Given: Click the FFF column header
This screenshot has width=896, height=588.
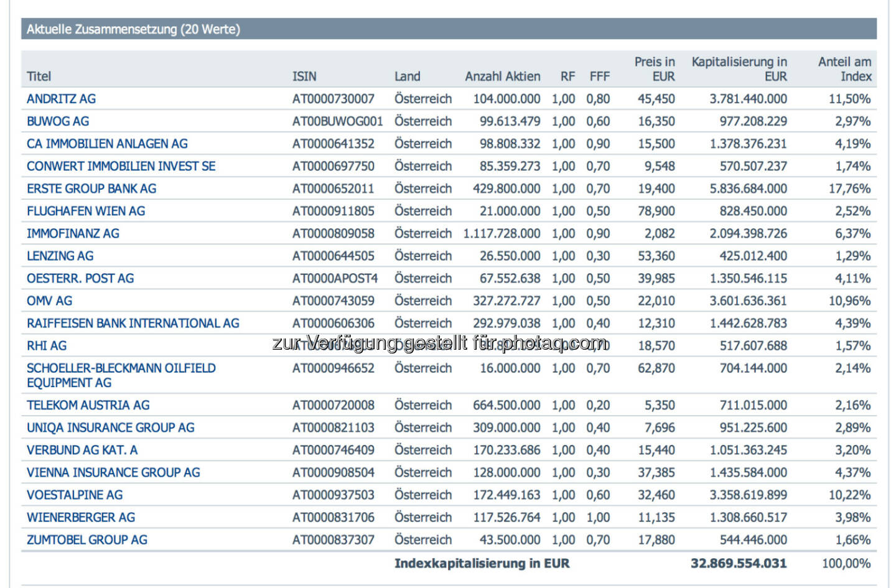Looking at the screenshot, I should click(600, 77).
